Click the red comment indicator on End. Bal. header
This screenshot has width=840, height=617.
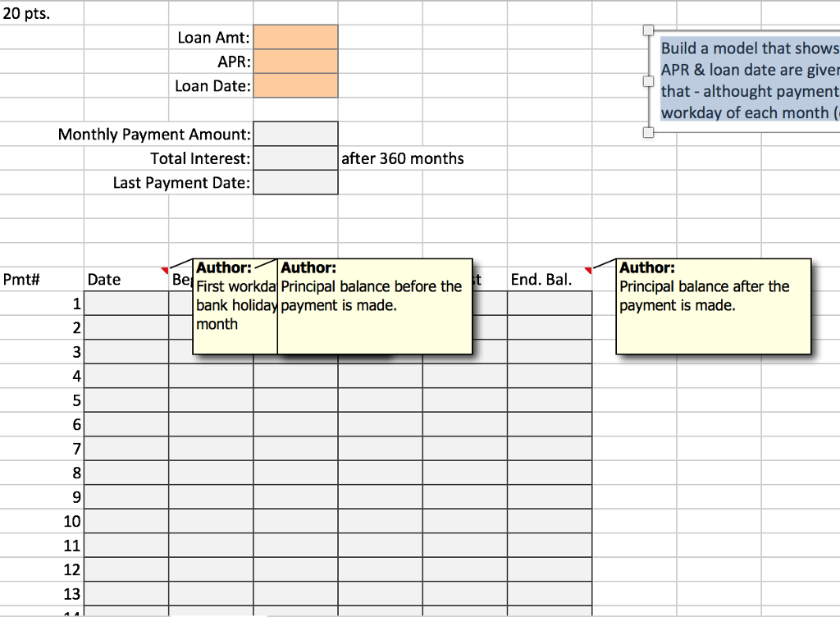click(x=587, y=269)
